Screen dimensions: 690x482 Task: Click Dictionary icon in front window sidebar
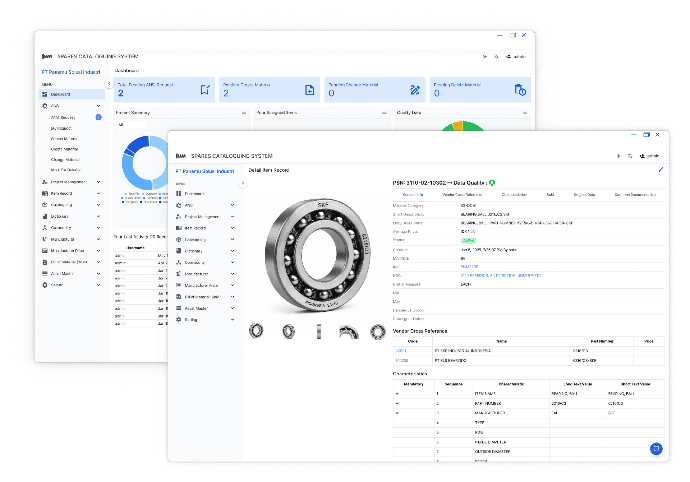(x=178, y=251)
